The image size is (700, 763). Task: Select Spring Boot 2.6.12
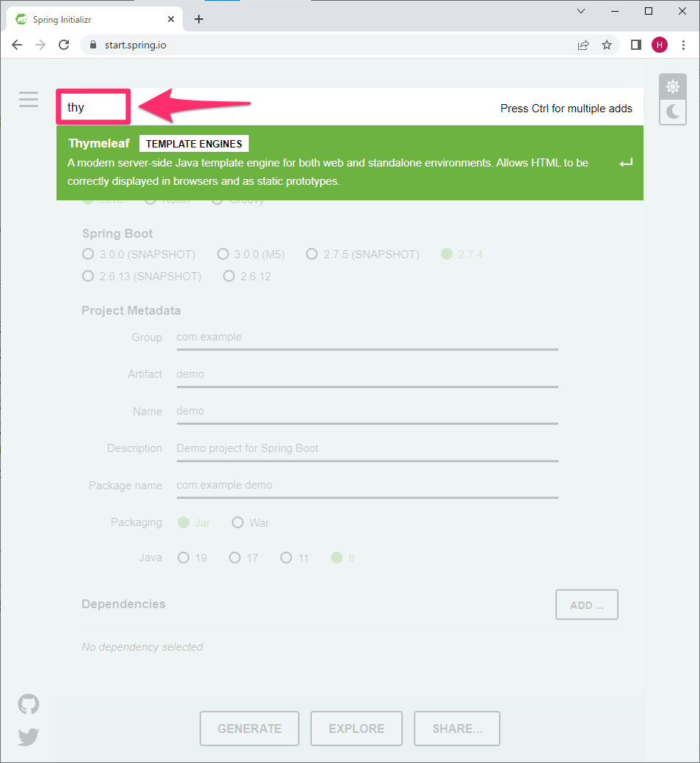coord(247,277)
